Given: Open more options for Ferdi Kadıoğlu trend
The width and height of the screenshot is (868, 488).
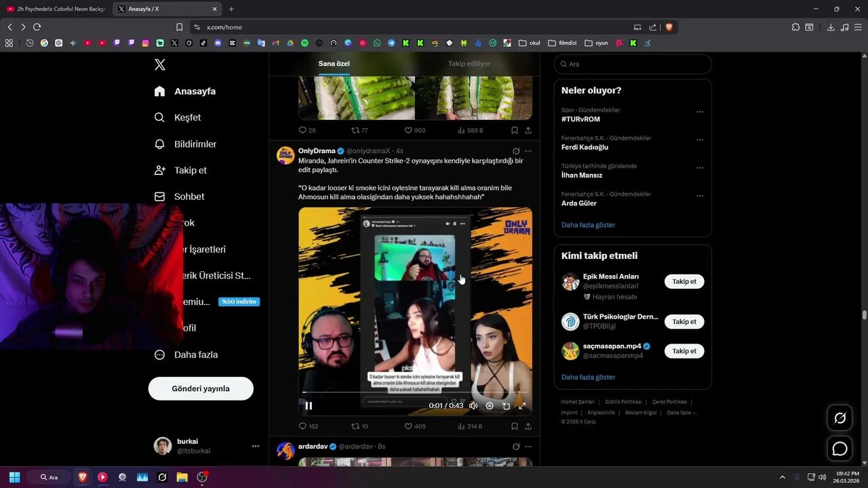Looking at the screenshot, I should [700, 140].
